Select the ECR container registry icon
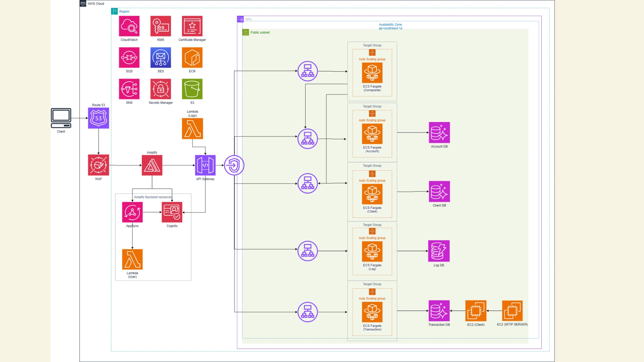The width and height of the screenshot is (644, 362). pyautogui.click(x=192, y=58)
